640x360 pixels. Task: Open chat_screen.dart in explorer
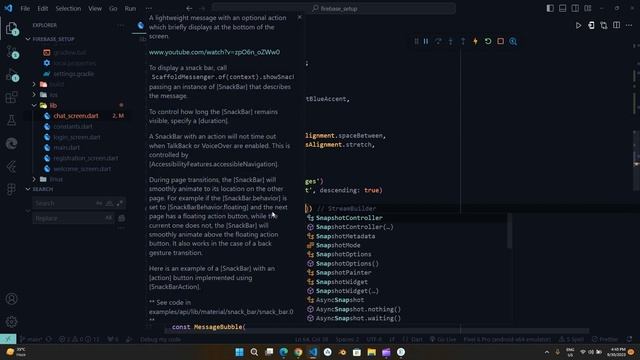pos(76,116)
